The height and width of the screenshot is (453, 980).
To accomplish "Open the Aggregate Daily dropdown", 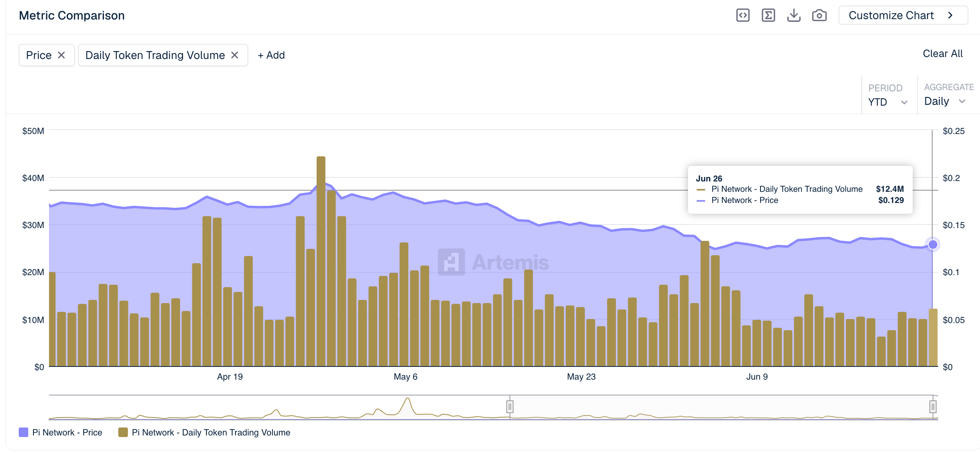I will [x=945, y=101].
